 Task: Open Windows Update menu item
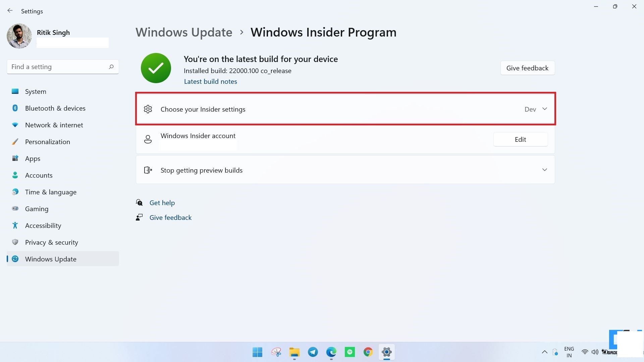(50, 259)
